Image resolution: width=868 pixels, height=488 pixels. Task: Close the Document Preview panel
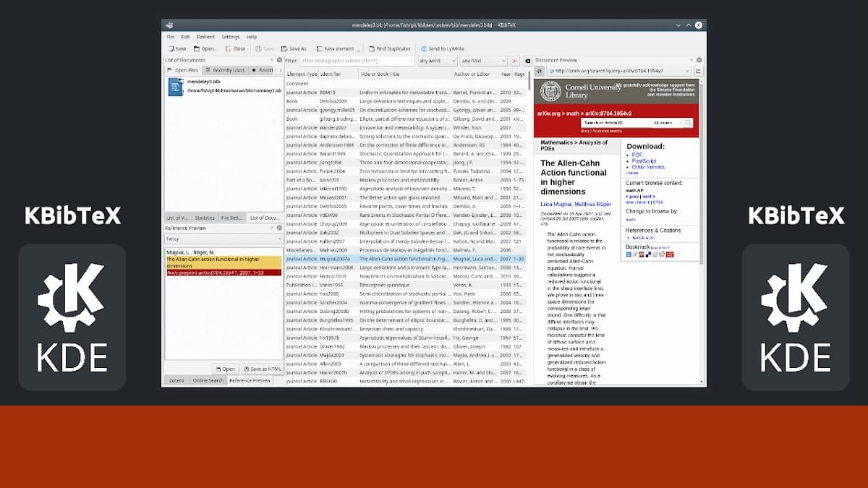click(701, 60)
